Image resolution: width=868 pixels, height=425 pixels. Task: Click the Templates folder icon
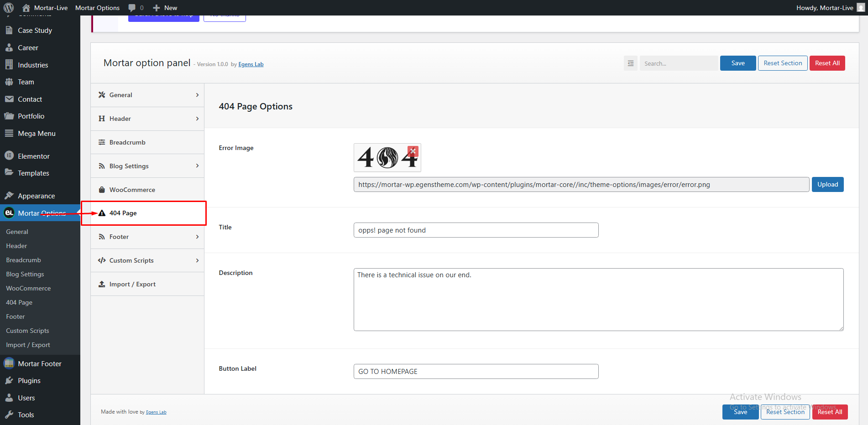click(x=9, y=172)
